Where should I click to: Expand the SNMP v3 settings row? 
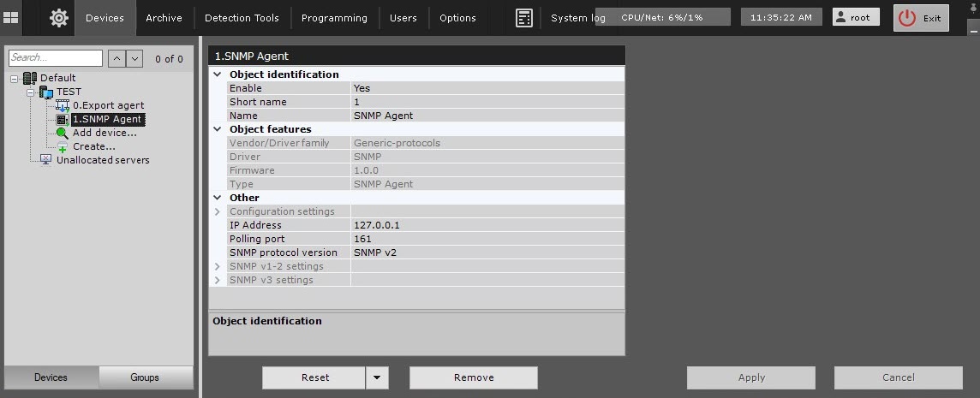[x=218, y=280]
